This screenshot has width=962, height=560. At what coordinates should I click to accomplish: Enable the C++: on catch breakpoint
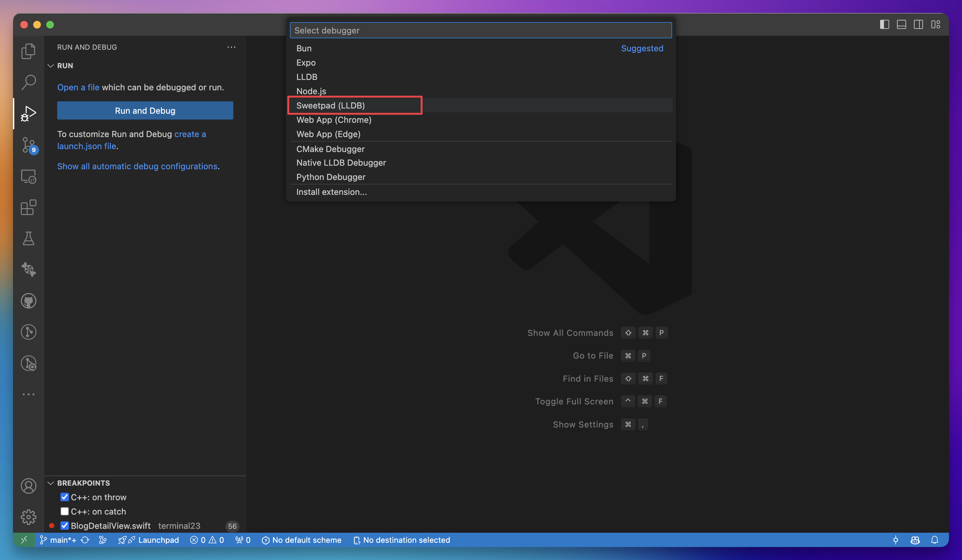(65, 511)
